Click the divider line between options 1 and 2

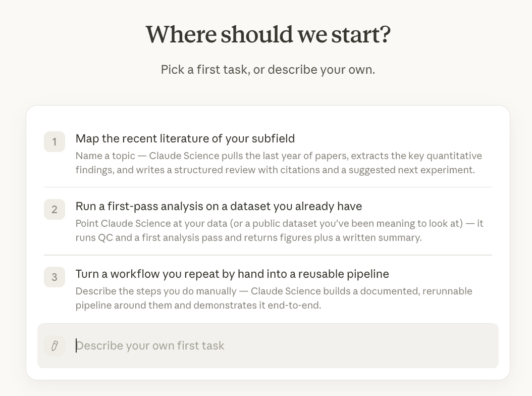click(268, 187)
